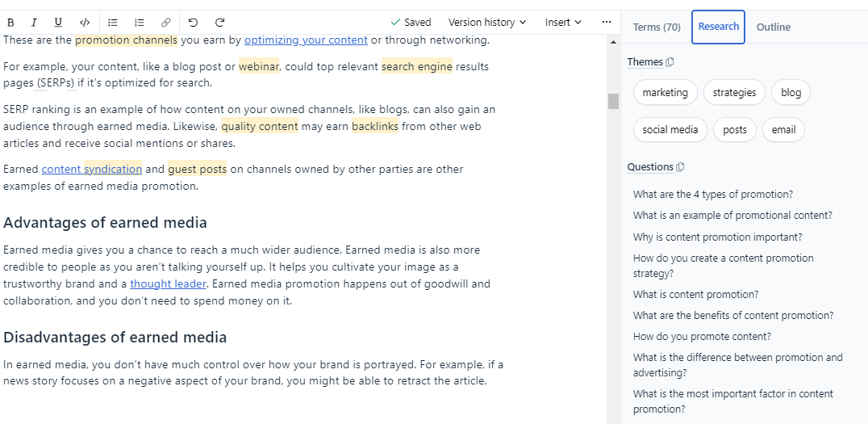The image size is (868, 424).
Task: Click What is an example of promotional content?
Action: (732, 216)
